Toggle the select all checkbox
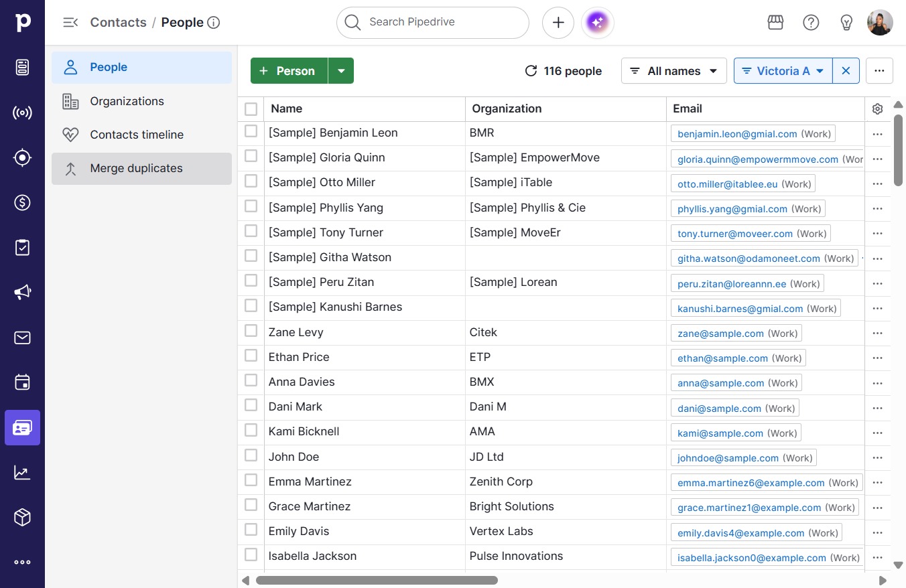Screen dimensions: 906x588 [251, 108]
